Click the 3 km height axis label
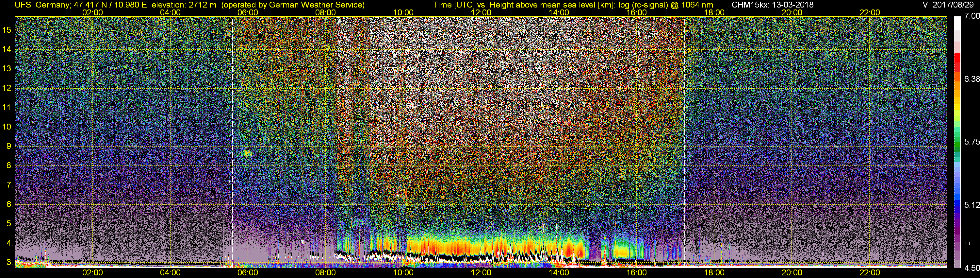 coord(9,262)
